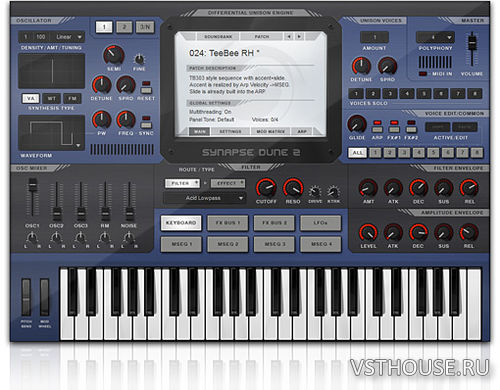Go to previous patch arrow

pyautogui.click(x=289, y=37)
